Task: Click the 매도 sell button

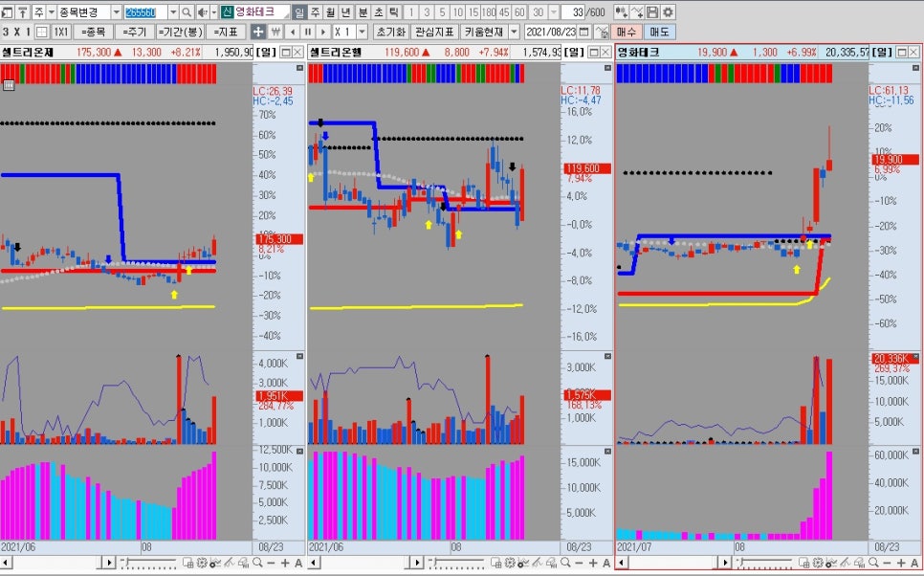Action: click(x=659, y=32)
